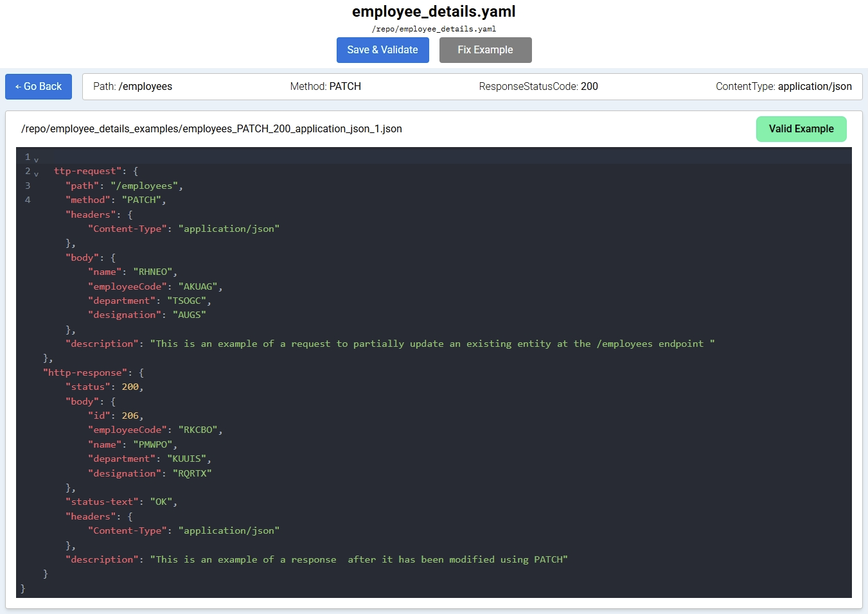Click the Save & Validate button
This screenshot has width=868, height=614.
point(382,50)
